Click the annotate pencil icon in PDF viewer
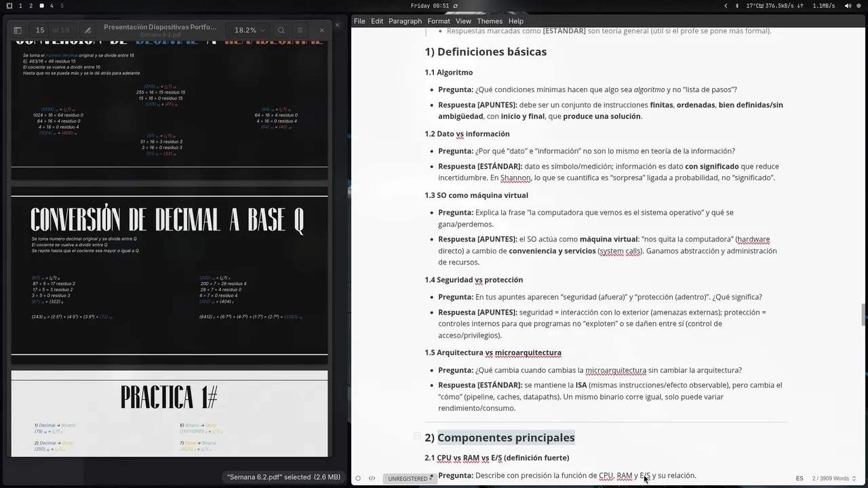This screenshot has width=868, height=488. (x=87, y=30)
